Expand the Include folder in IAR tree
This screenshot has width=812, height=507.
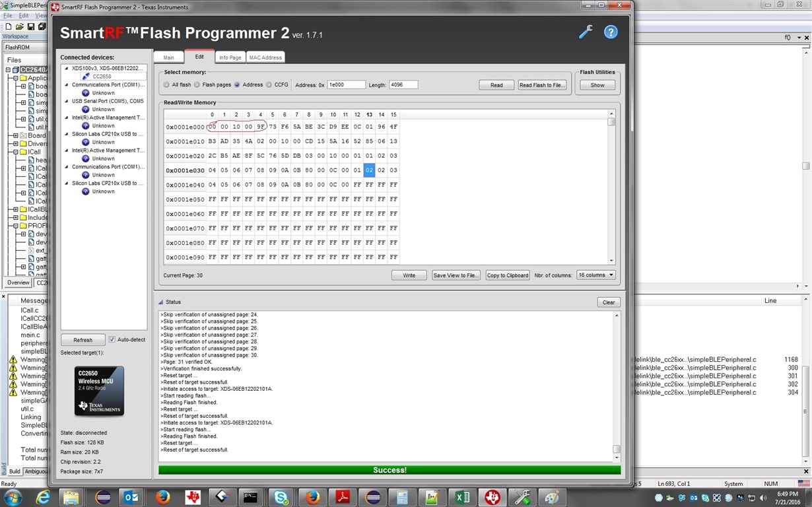point(15,217)
